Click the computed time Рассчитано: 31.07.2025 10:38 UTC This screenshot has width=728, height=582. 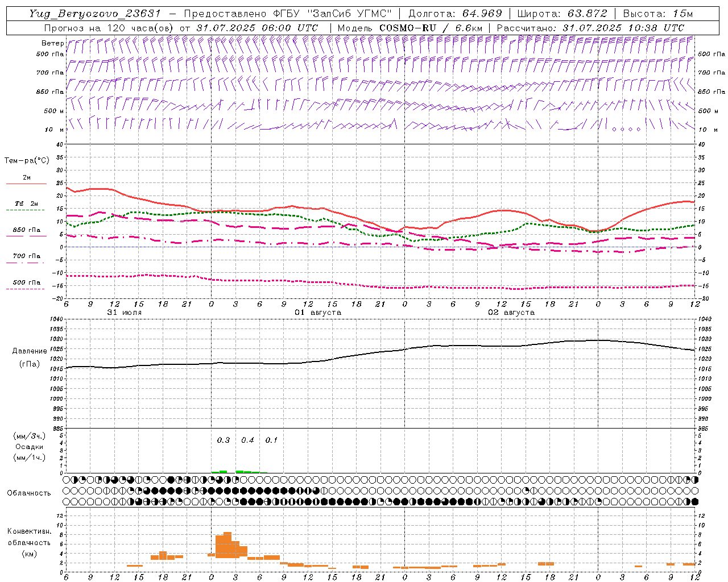click(590, 28)
